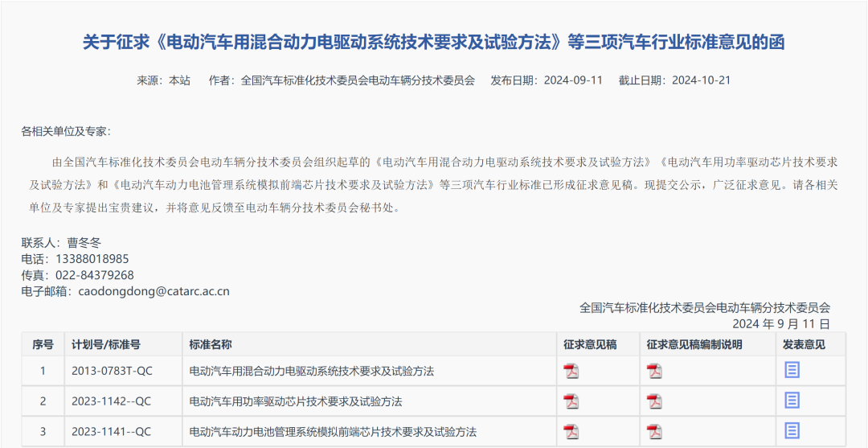Click 发表意见 icon for 功率驱动芯片 row
This screenshot has height=448, width=868.
pos(792,401)
